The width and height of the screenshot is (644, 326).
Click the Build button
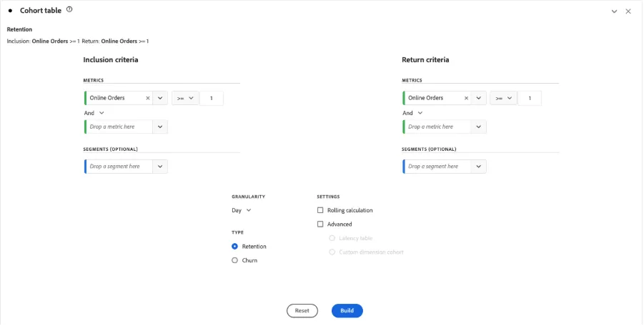click(x=347, y=311)
